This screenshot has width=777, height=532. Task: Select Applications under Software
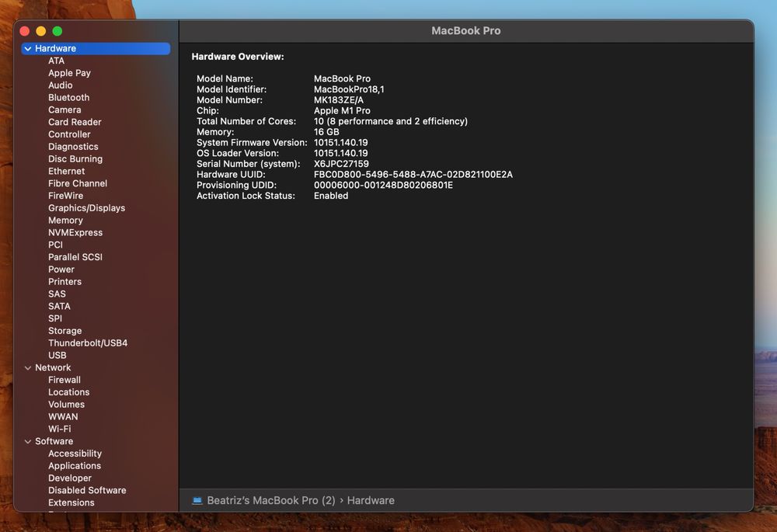point(75,466)
